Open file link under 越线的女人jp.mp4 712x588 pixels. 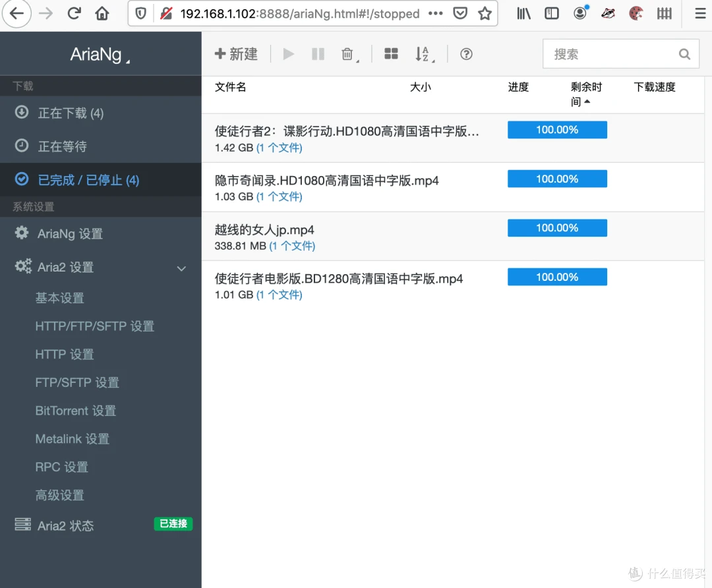[x=292, y=246]
